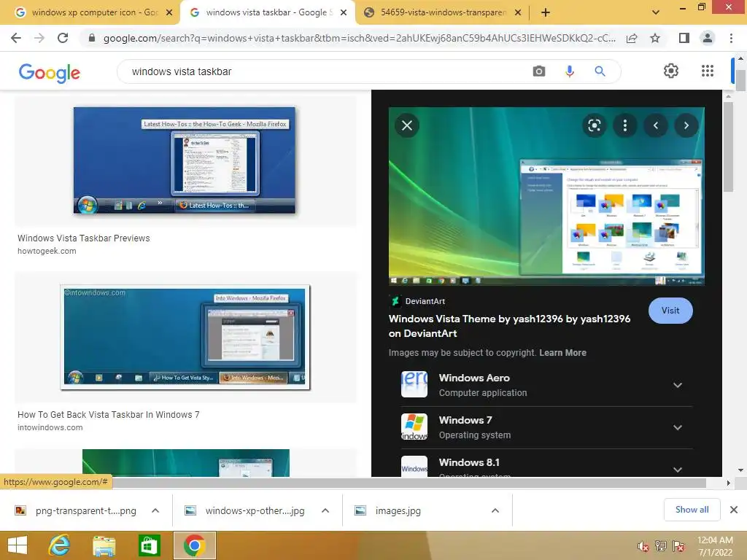Open Google quick settings gear
Screen dimensions: 747x560
point(671,71)
